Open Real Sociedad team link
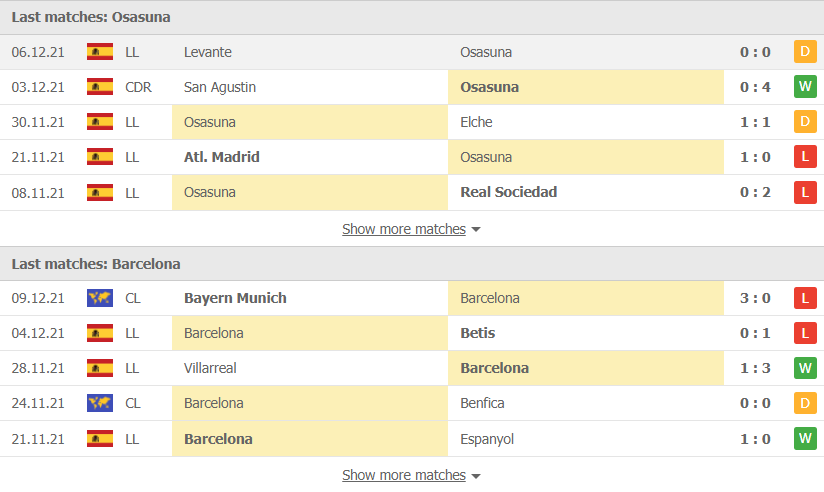The height and width of the screenshot is (492, 824). 509,192
